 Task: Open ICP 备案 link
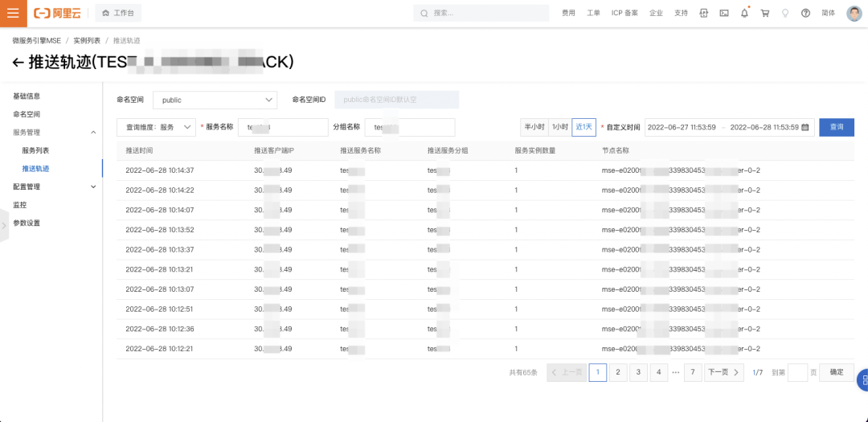click(x=624, y=13)
